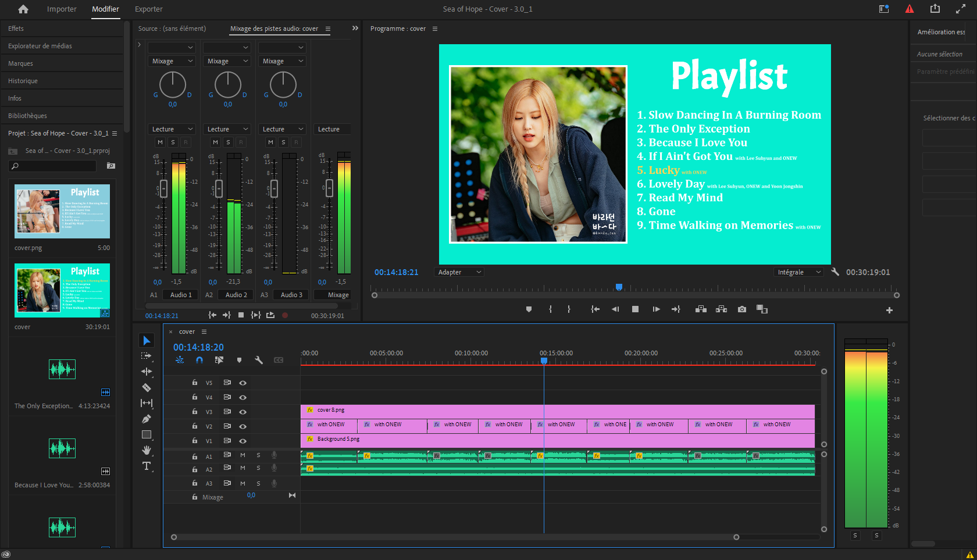
Task: Open Audio 2 Lecture automation dropdown
Action: pos(227,129)
